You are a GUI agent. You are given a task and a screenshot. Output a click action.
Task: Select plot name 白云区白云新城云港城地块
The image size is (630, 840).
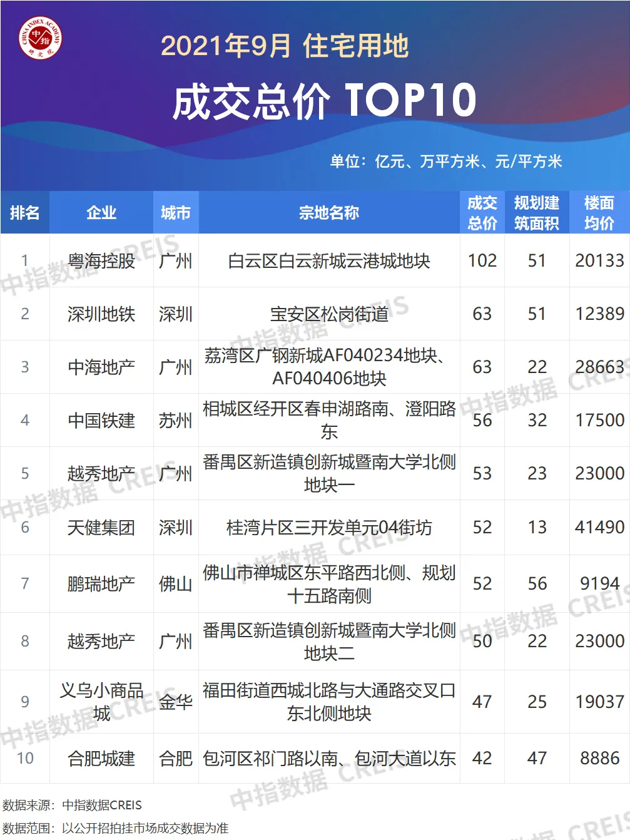(329, 261)
